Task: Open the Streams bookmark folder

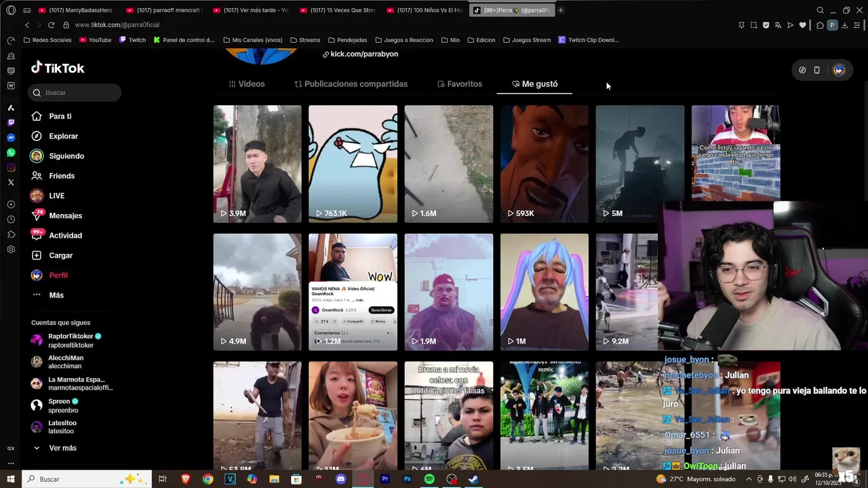Action: pos(304,40)
